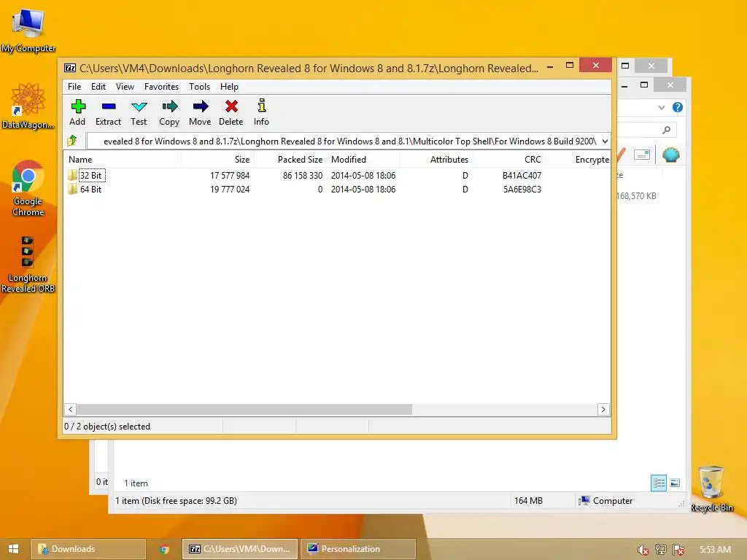The height and width of the screenshot is (560, 747).
Task: Click the Copy toolbar icon
Action: coord(169,106)
